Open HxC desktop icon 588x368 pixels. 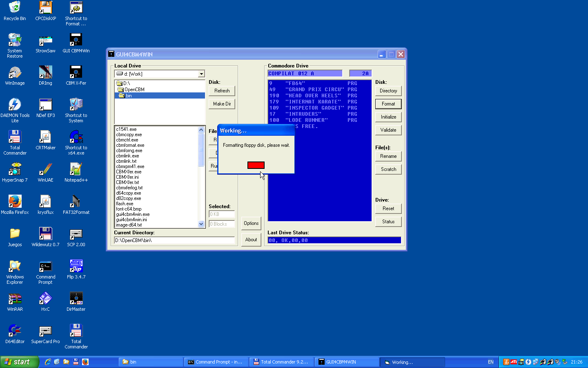tap(45, 302)
